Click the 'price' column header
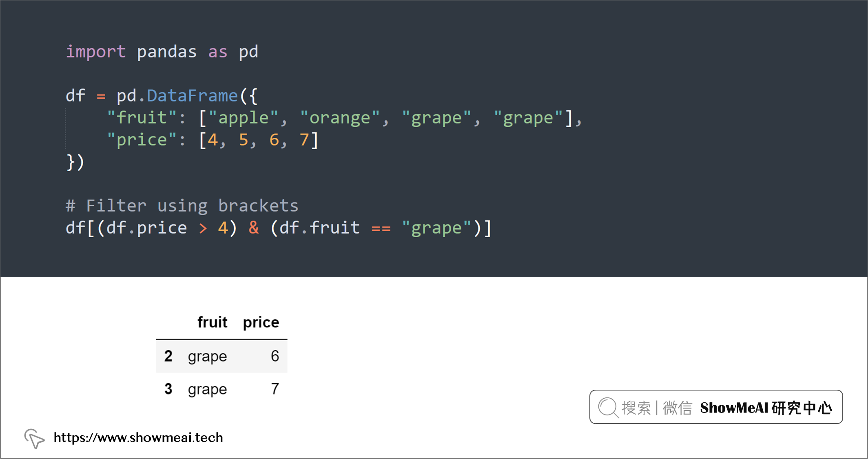868x459 pixels. coord(261,323)
